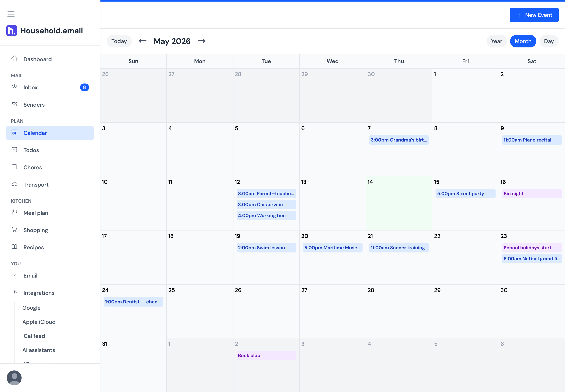This screenshot has height=392, width=565.
Task: Toggle the hamburger menu icon
Action: tap(11, 14)
